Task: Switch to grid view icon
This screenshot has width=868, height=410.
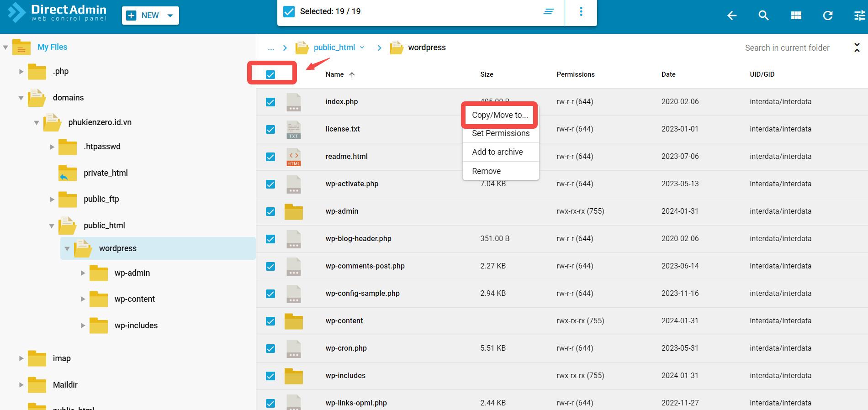Action: 796,16
